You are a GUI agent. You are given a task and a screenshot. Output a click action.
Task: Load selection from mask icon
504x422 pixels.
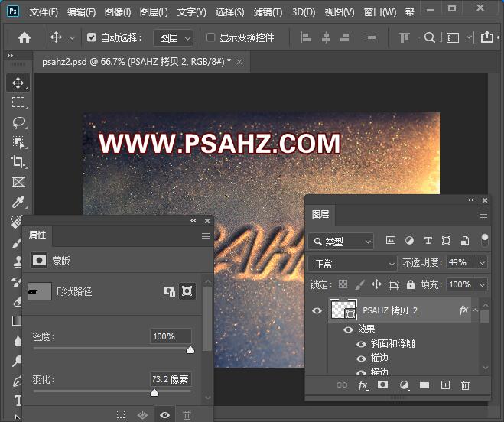pyautogui.click(x=121, y=414)
